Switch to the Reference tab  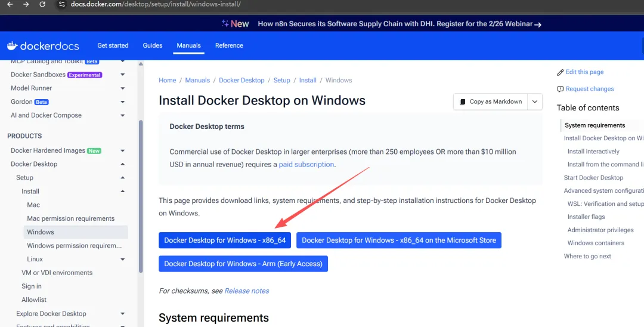(x=229, y=45)
